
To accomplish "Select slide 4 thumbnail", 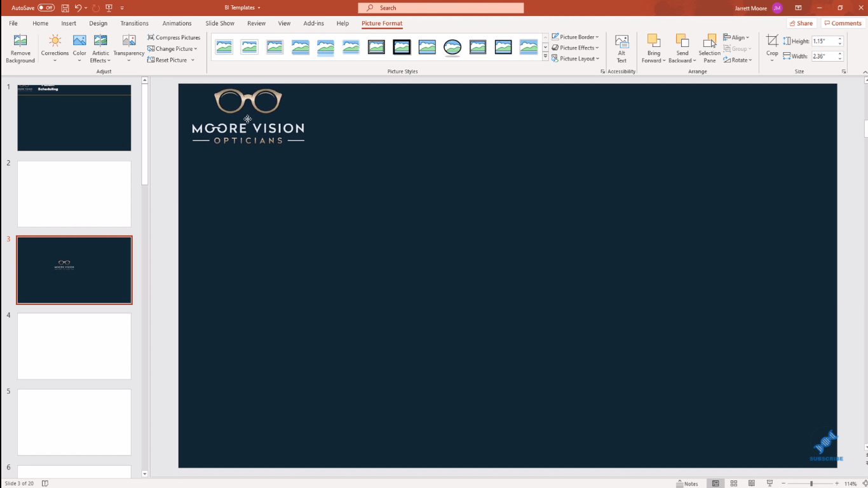I will [74, 346].
